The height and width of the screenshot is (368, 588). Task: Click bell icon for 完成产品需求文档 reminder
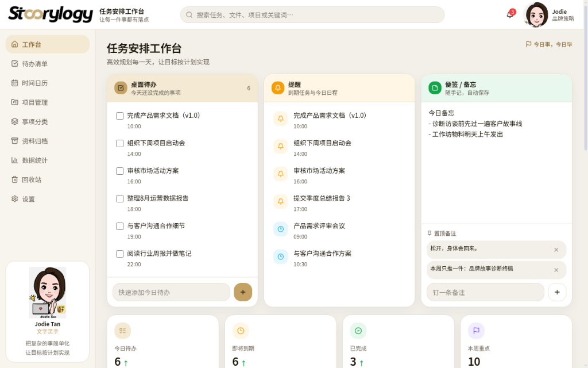pyautogui.click(x=280, y=118)
